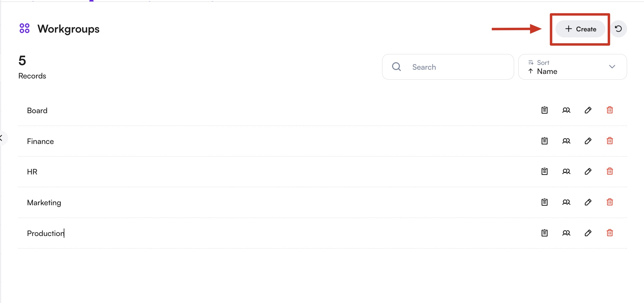This screenshot has height=303, width=644.
Task: Collapse the side panel with the left chevron
Action: (x=2, y=138)
